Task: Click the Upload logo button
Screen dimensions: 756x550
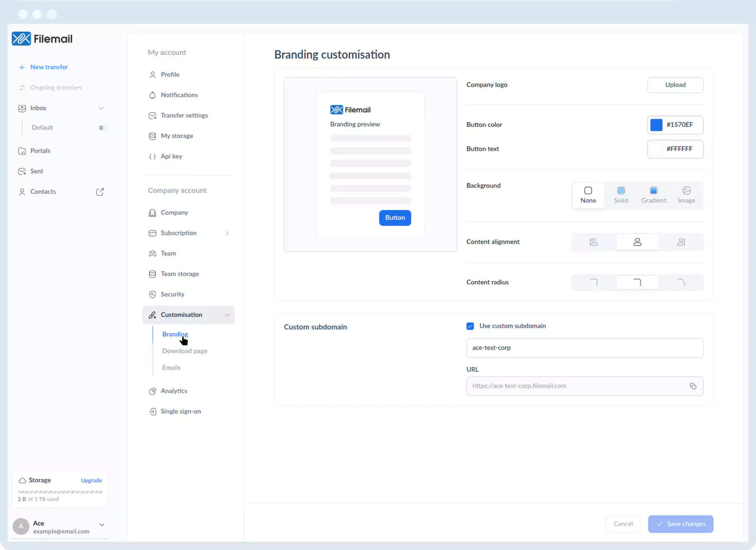Action: (675, 85)
